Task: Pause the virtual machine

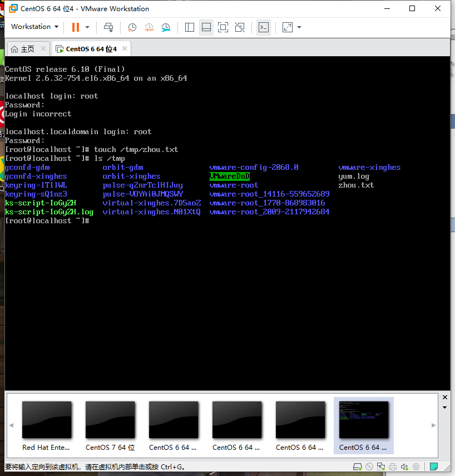Action: click(x=76, y=27)
